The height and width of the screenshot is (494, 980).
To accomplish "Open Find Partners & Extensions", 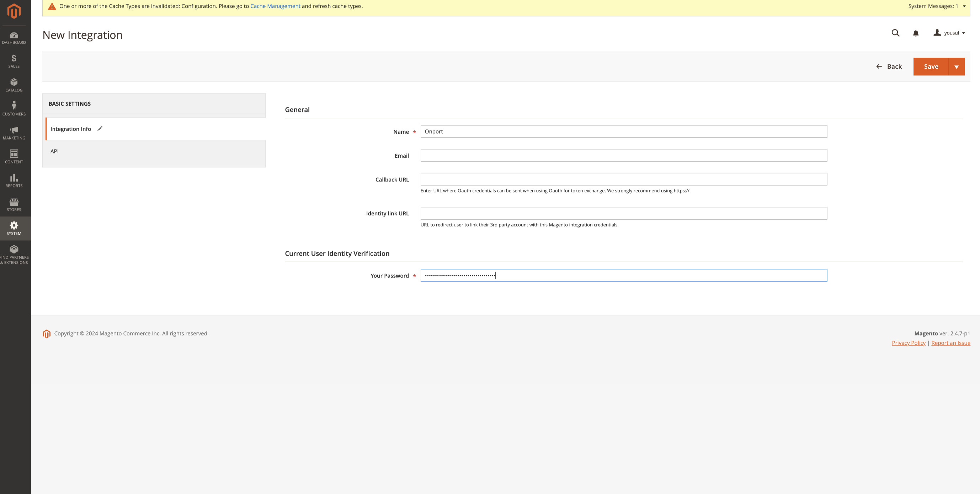I will point(14,255).
